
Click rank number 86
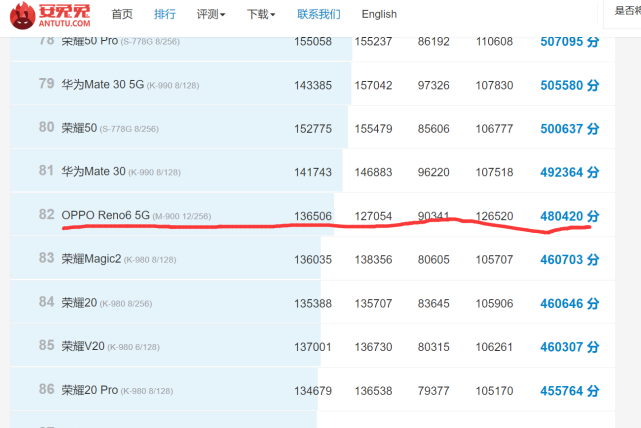point(46,389)
